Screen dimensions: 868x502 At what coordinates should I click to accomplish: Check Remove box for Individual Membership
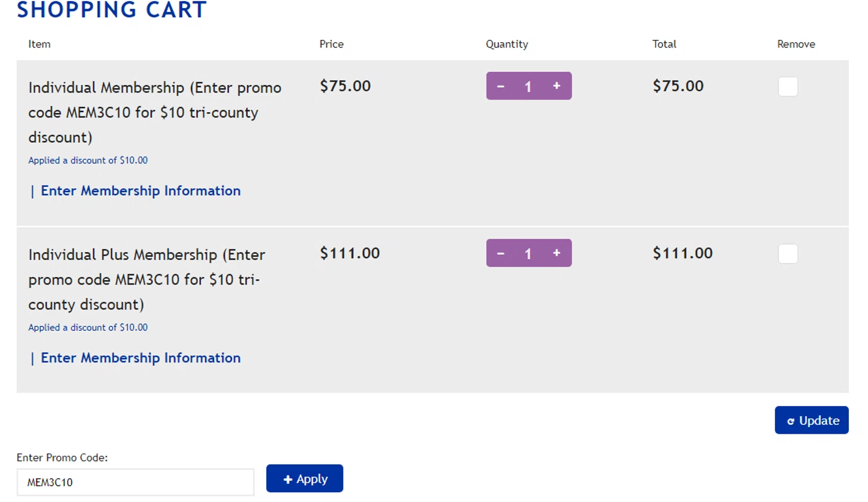tap(788, 87)
